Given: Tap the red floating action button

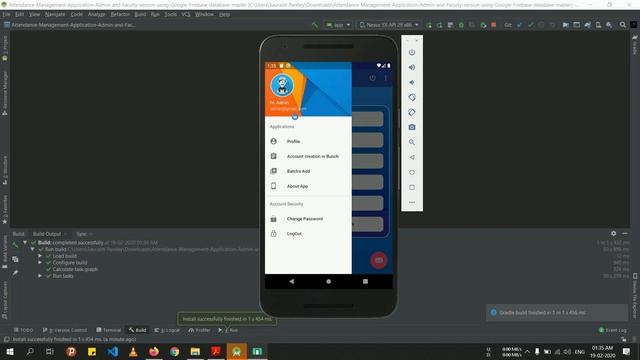Looking at the screenshot, I should point(379,260).
